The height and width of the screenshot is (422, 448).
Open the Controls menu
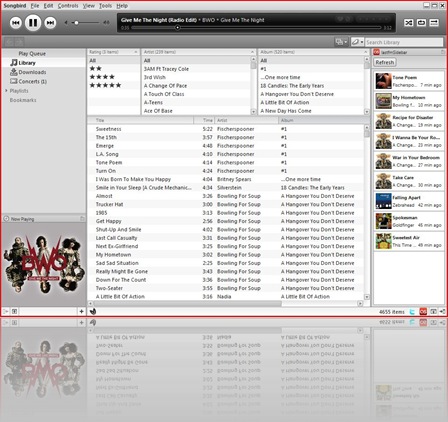point(68,6)
